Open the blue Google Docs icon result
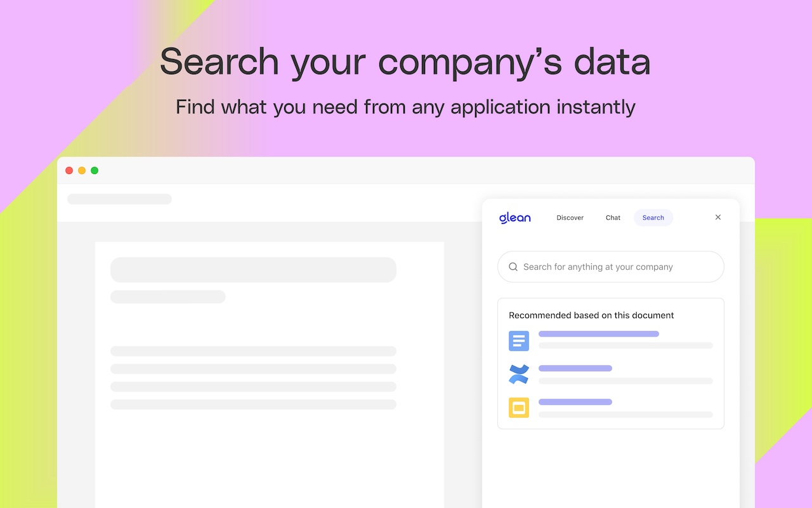Image resolution: width=812 pixels, height=508 pixels. click(x=519, y=341)
